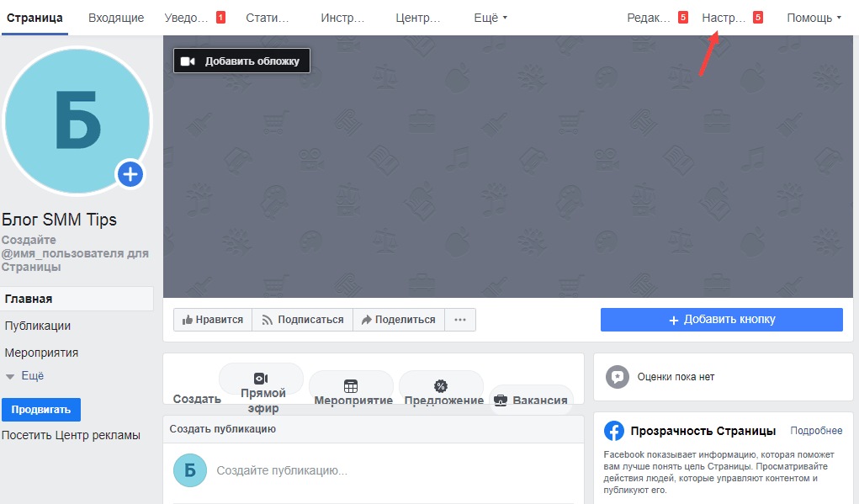The height and width of the screenshot is (504, 859).
Task: Expand the Ещё dropdown in top navigation
Action: [490, 18]
